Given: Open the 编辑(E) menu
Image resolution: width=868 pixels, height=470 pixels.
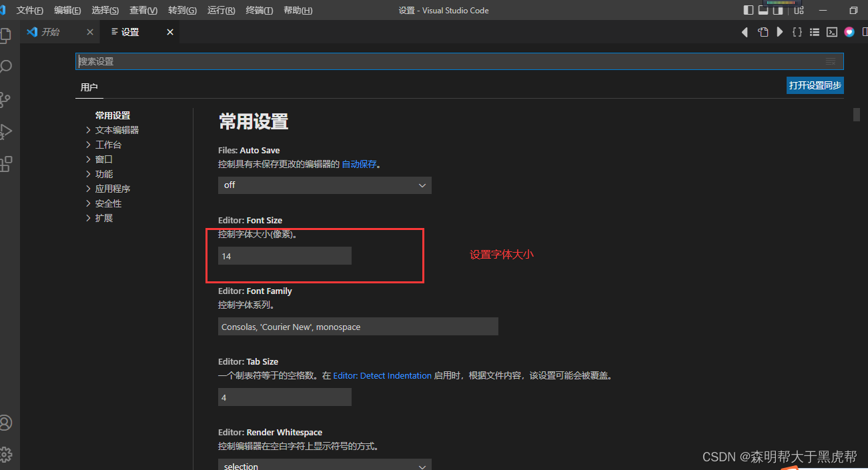Looking at the screenshot, I should click(67, 11).
